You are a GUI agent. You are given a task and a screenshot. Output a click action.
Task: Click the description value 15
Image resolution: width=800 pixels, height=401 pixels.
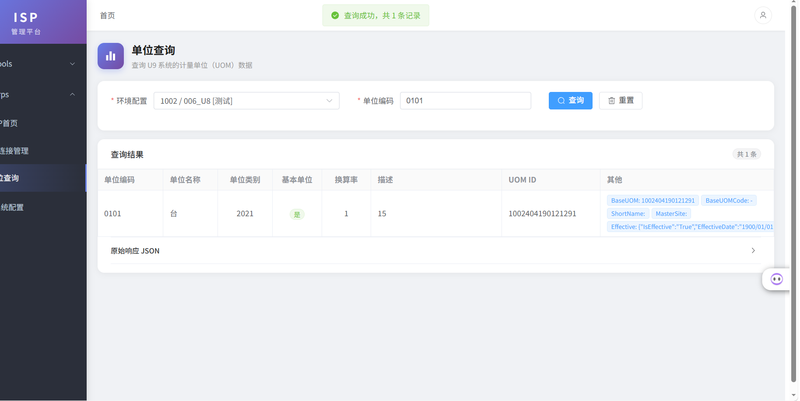pyautogui.click(x=382, y=213)
